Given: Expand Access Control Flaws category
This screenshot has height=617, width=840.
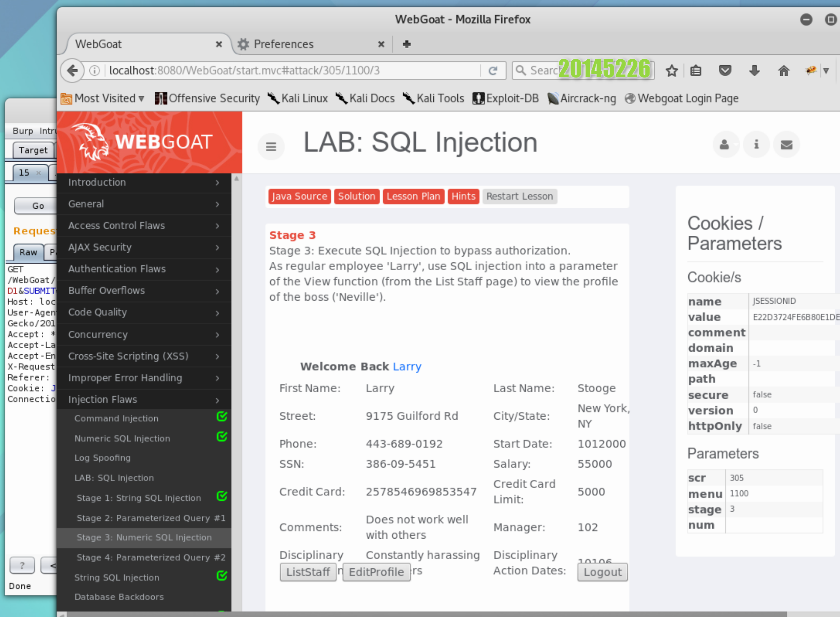Looking at the screenshot, I should click(x=144, y=226).
